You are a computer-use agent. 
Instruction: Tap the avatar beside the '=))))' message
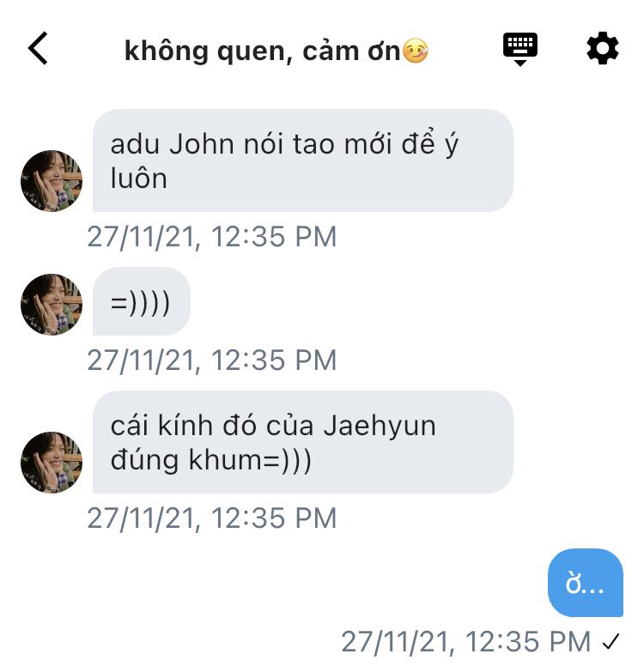(x=52, y=305)
